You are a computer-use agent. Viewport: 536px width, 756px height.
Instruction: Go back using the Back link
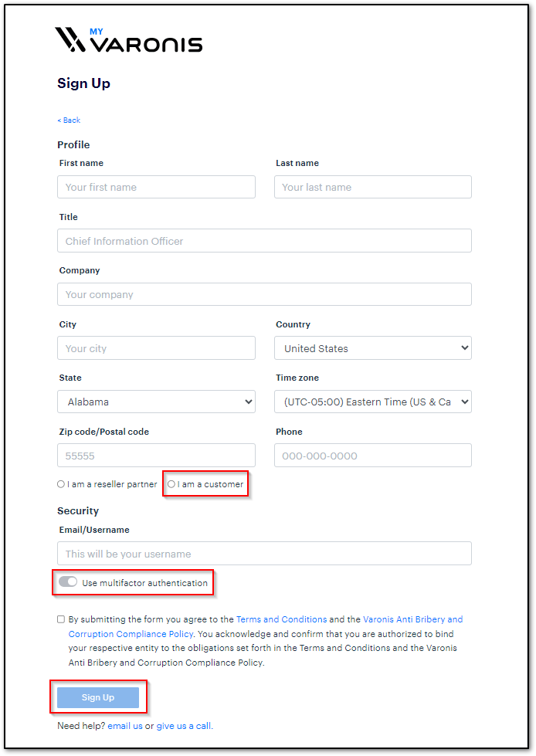pyautogui.click(x=69, y=120)
